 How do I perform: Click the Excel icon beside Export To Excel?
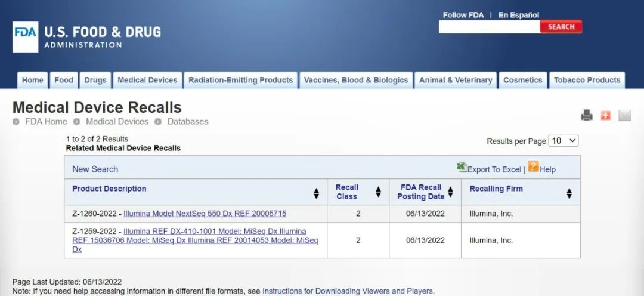[462, 167]
